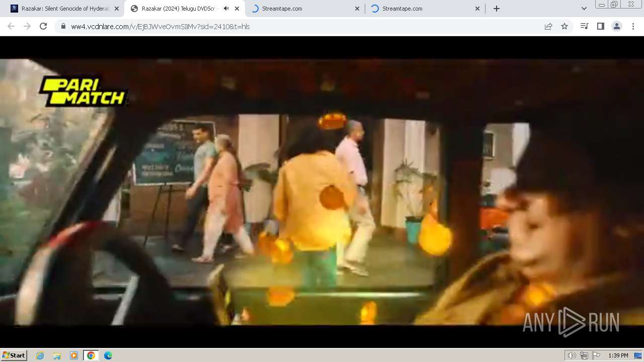
Task: Open a new browser tab
Action: pos(497,9)
